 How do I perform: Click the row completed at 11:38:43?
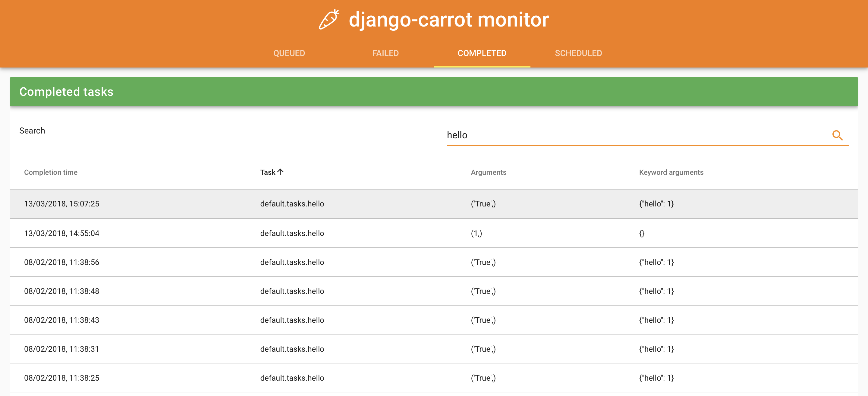coord(62,320)
